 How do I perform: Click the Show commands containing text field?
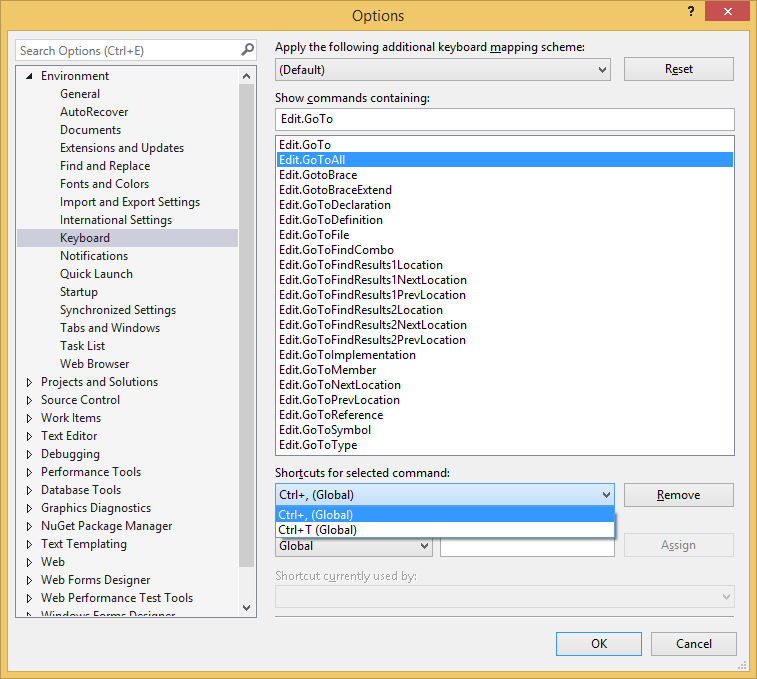(x=504, y=119)
